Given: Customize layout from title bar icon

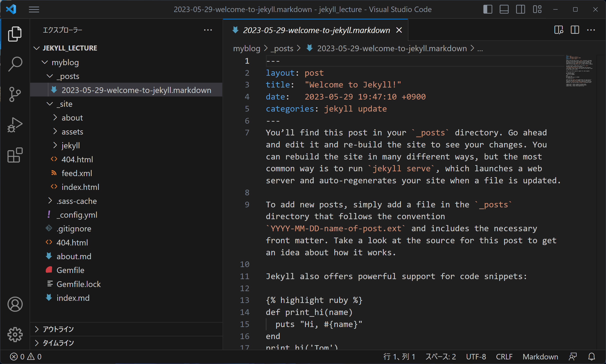Looking at the screenshot, I should pyautogui.click(x=537, y=9).
